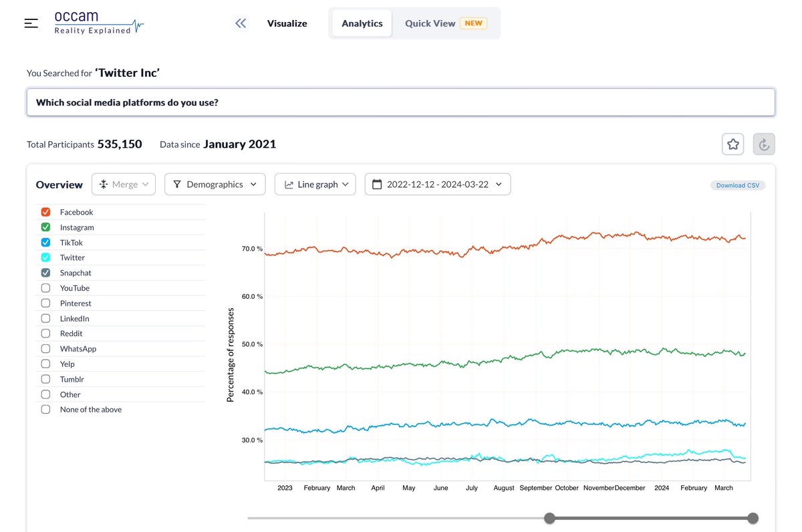
Task: Uncheck the TikTok checkbox
Action: coord(45,243)
